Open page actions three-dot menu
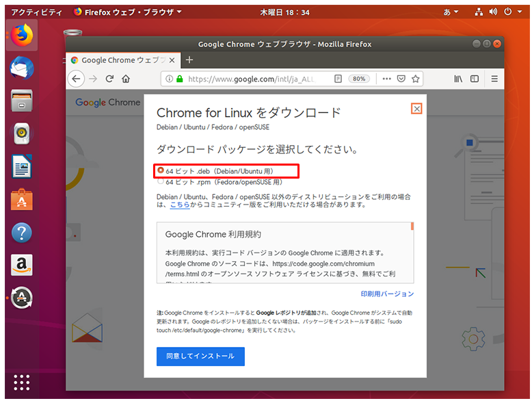The height and width of the screenshot is (401, 532). 386,79
